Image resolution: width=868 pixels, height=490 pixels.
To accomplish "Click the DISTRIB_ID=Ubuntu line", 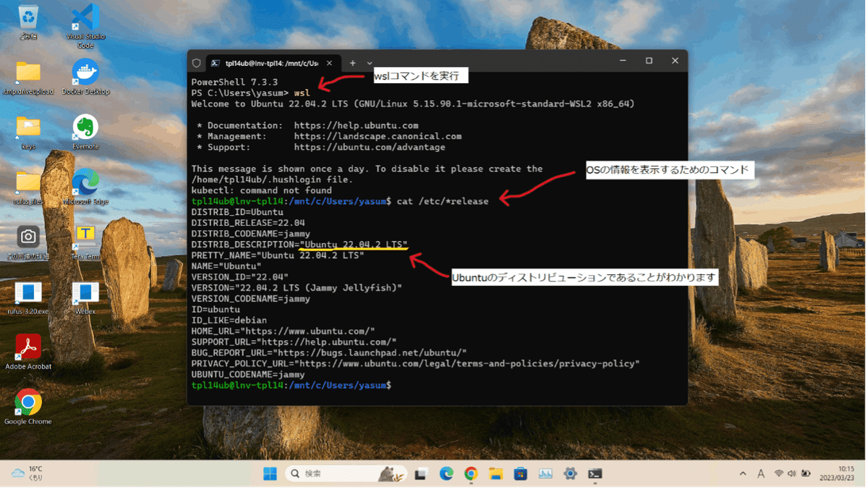I will click(237, 212).
